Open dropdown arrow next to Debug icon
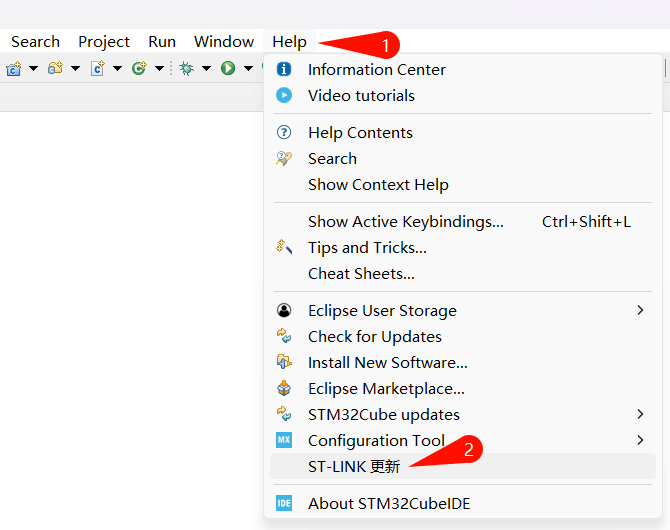Viewport: 670px width, 530px height. tap(206, 68)
